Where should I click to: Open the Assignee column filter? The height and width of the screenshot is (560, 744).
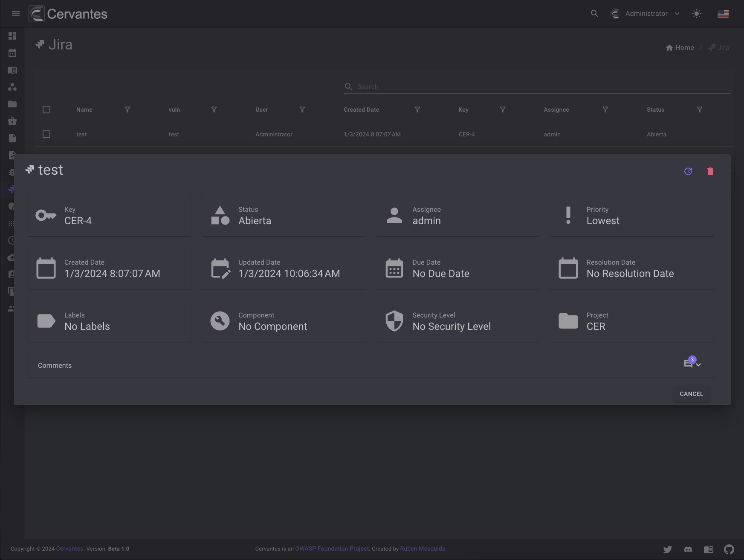click(x=605, y=110)
